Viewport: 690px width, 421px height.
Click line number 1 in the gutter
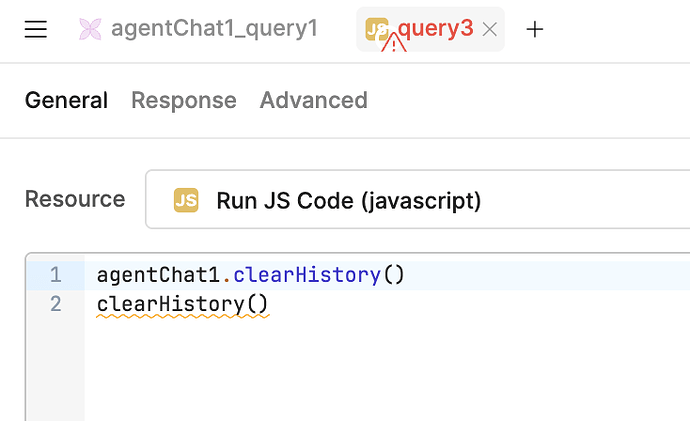[55, 275]
